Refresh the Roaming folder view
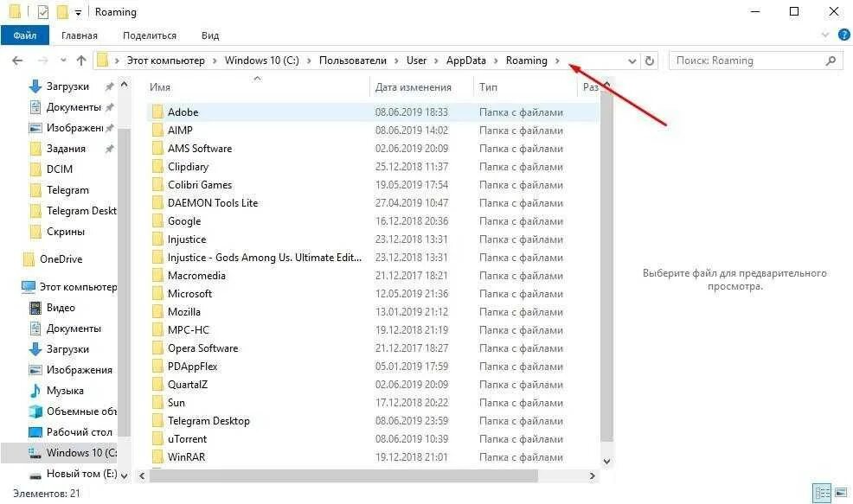 click(649, 61)
